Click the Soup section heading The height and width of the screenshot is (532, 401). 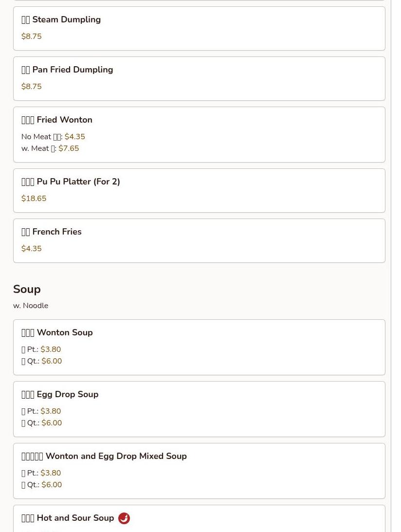click(27, 289)
